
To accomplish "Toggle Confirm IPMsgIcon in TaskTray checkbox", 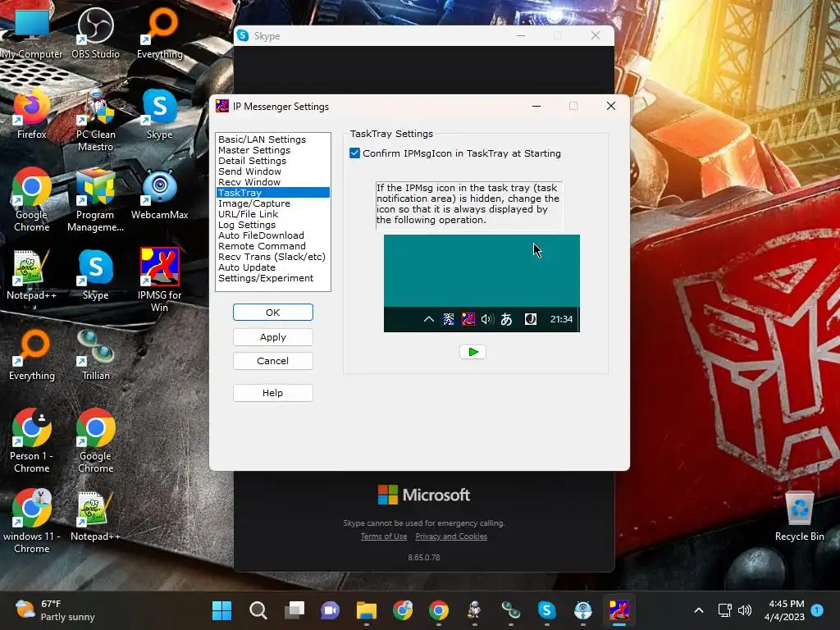I will [x=354, y=153].
